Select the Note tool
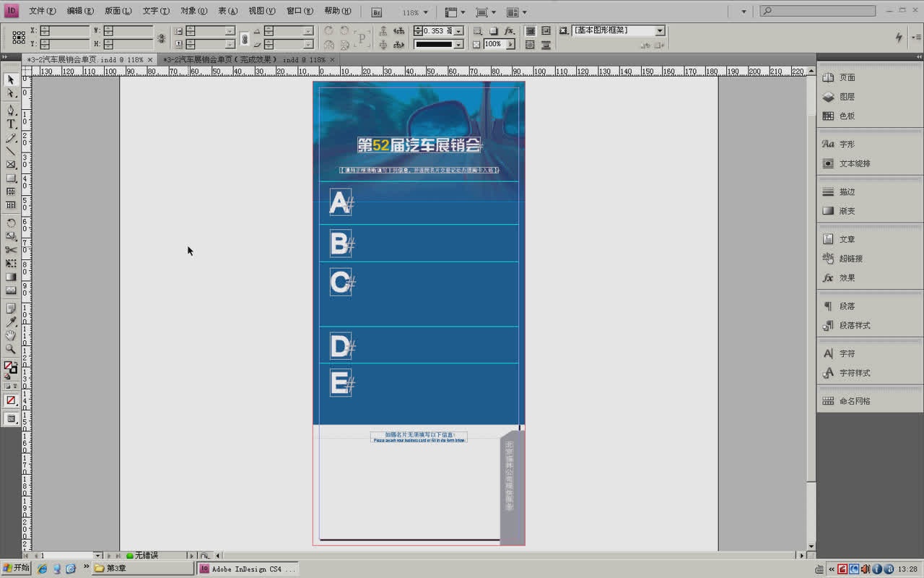Screen dimensions: 924x578 click(x=11, y=309)
